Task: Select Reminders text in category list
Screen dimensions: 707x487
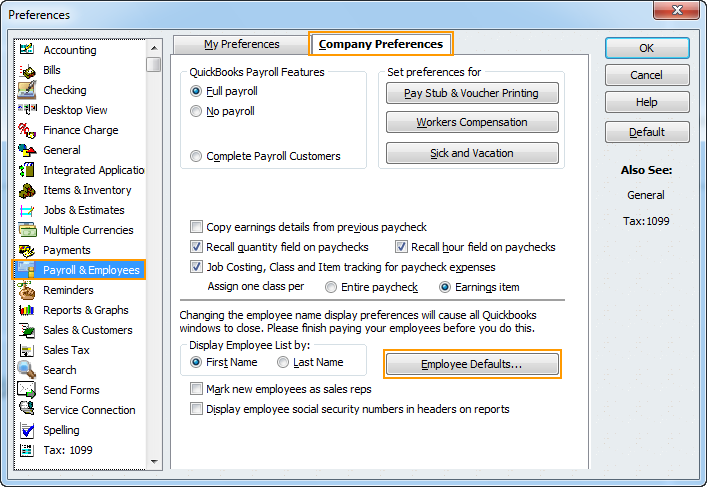Action: pyautogui.click(x=69, y=290)
